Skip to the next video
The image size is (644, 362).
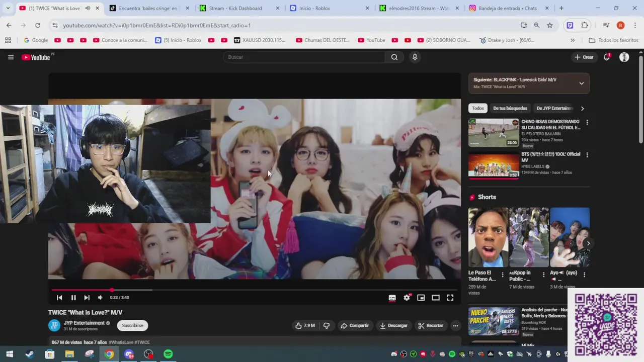(x=87, y=298)
